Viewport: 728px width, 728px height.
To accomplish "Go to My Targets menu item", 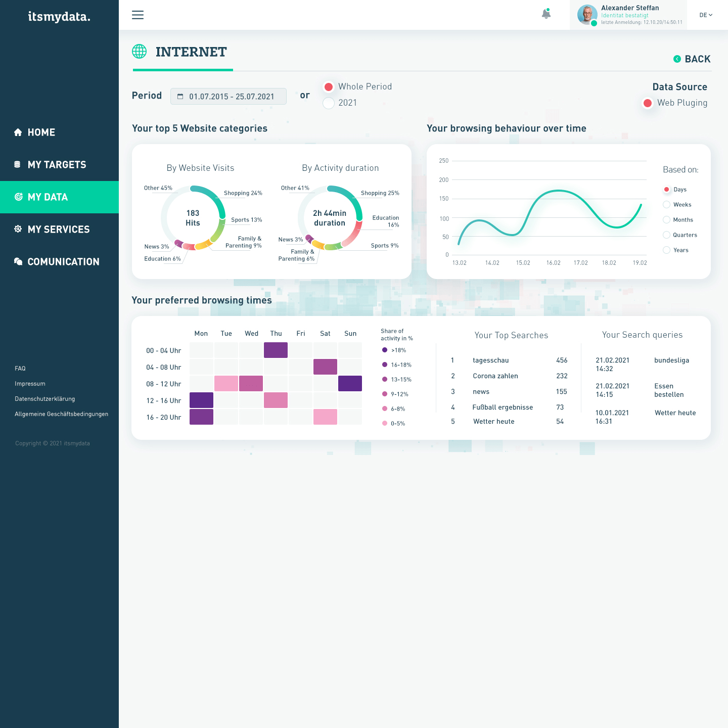I will [57, 165].
